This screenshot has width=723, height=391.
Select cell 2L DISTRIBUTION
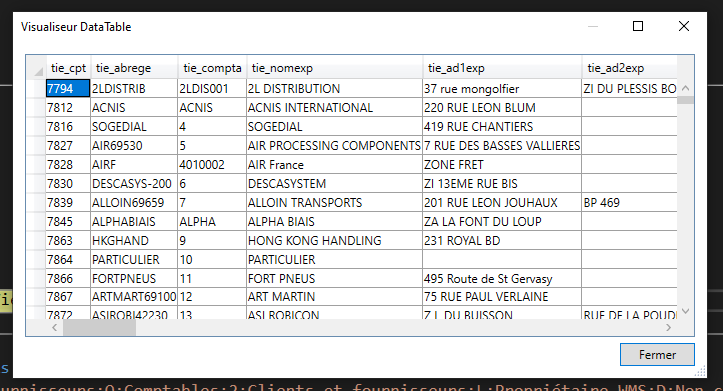point(335,88)
